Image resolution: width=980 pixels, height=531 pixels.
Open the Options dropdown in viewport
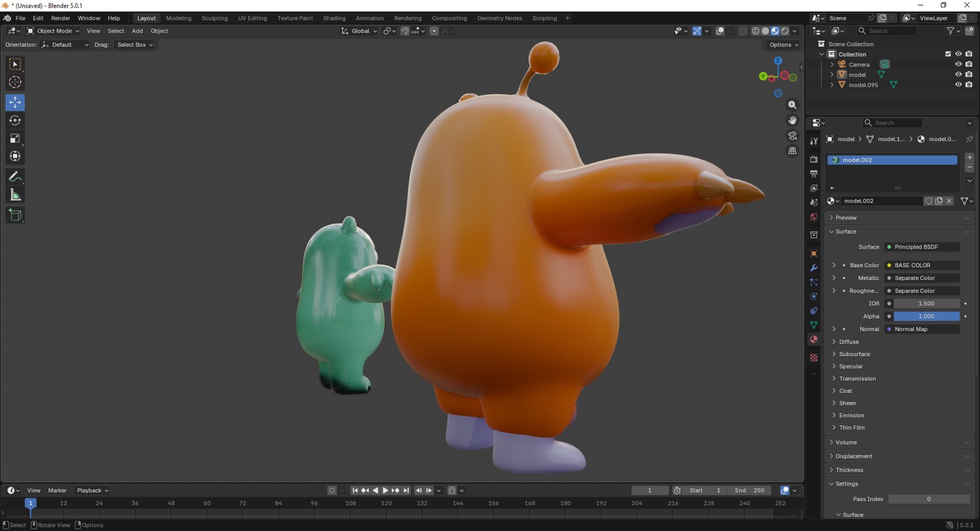(783, 45)
